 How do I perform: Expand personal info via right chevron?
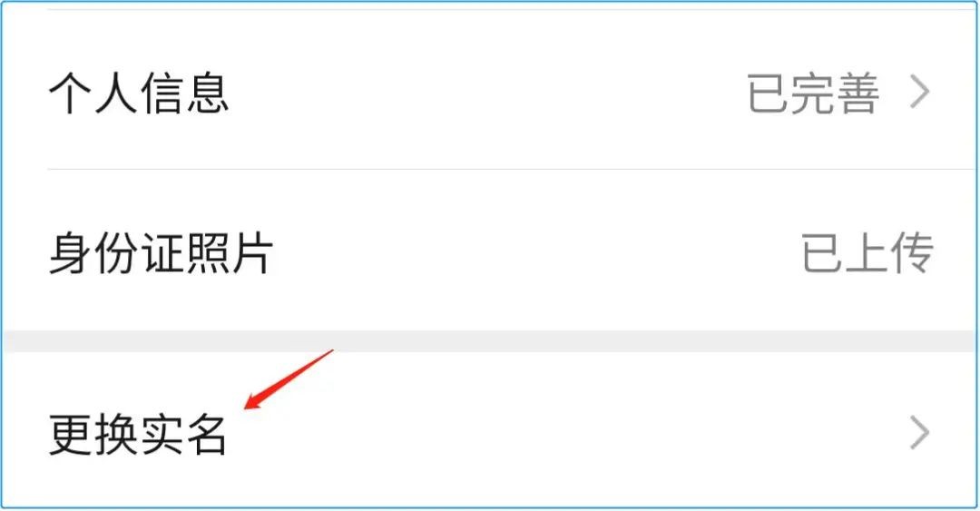(920, 93)
